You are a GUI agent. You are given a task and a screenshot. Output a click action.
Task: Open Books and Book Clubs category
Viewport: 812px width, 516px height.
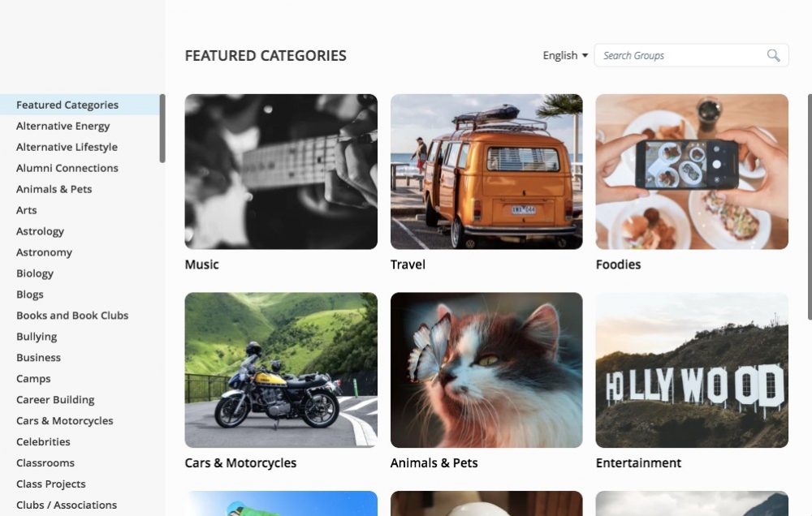point(72,316)
